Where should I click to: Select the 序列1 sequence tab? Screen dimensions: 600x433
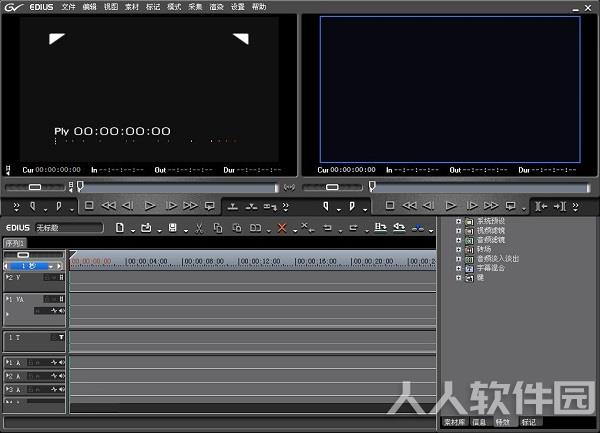coord(15,243)
